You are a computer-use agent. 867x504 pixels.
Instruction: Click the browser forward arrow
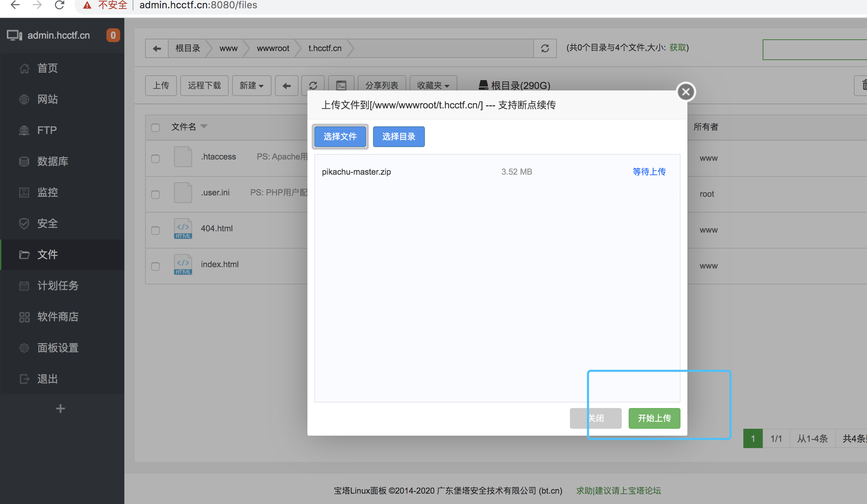click(37, 5)
